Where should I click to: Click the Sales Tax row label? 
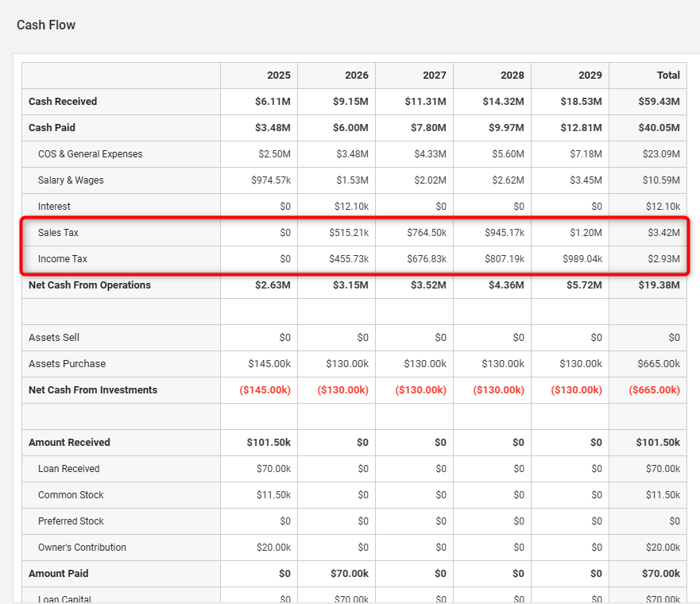(x=58, y=233)
